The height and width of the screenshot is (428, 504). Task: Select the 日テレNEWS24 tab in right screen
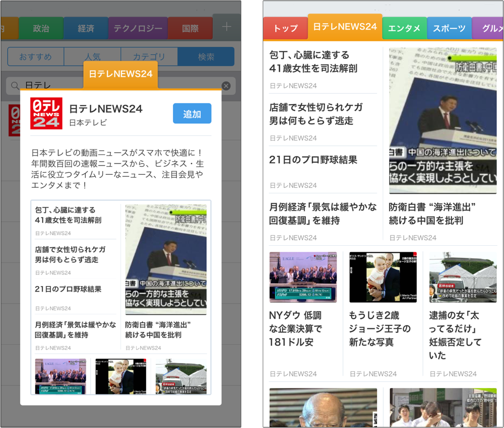[x=345, y=27]
